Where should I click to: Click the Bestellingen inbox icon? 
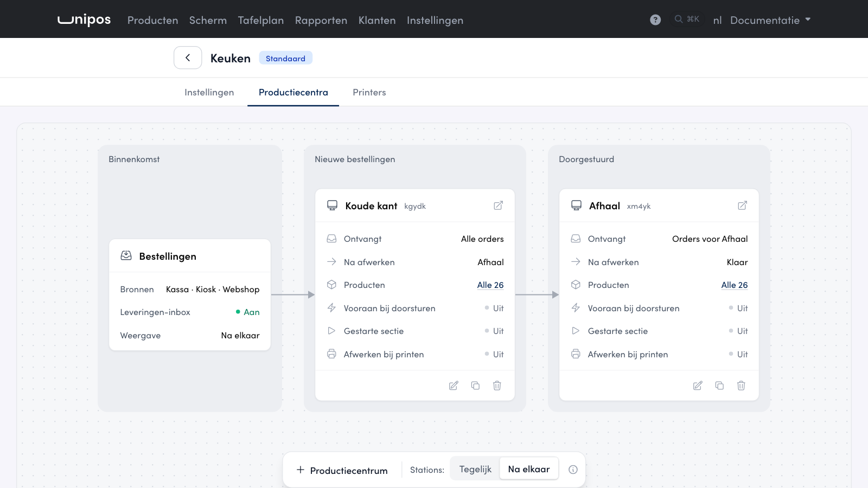(126, 255)
